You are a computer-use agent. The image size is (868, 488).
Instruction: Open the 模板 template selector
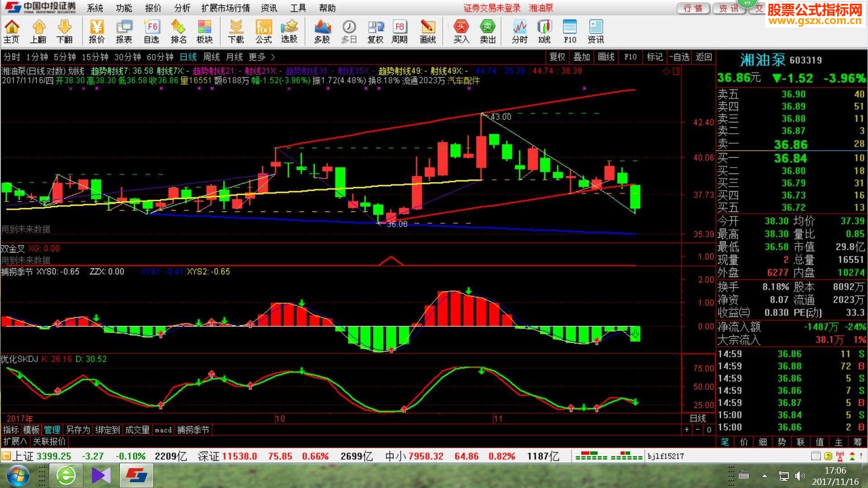point(31,430)
